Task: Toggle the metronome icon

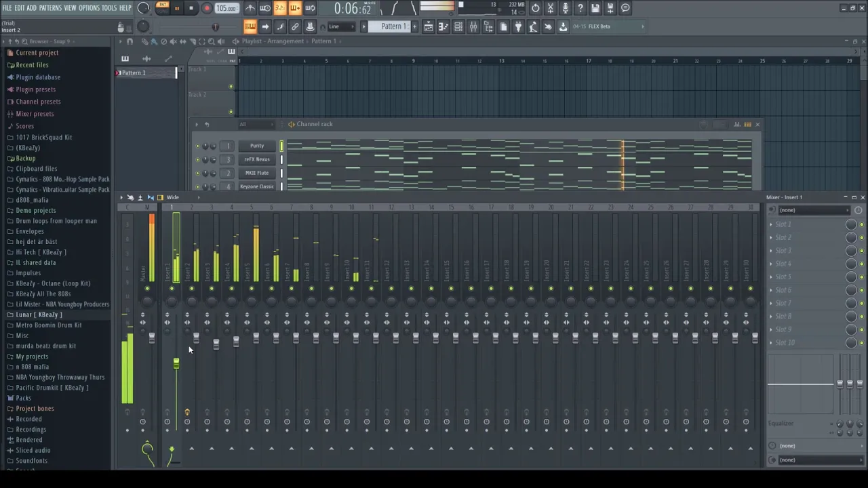Action: pos(250,8)
